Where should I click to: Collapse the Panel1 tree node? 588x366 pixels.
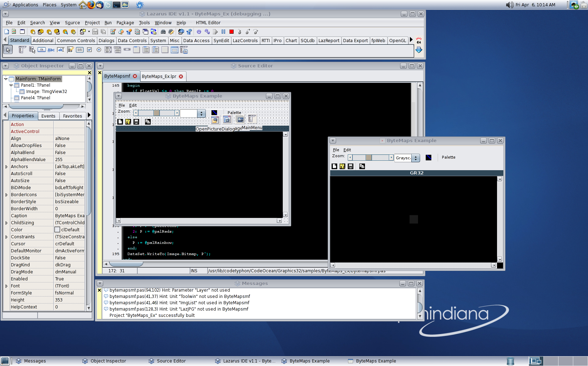click(x=11, y=85)
